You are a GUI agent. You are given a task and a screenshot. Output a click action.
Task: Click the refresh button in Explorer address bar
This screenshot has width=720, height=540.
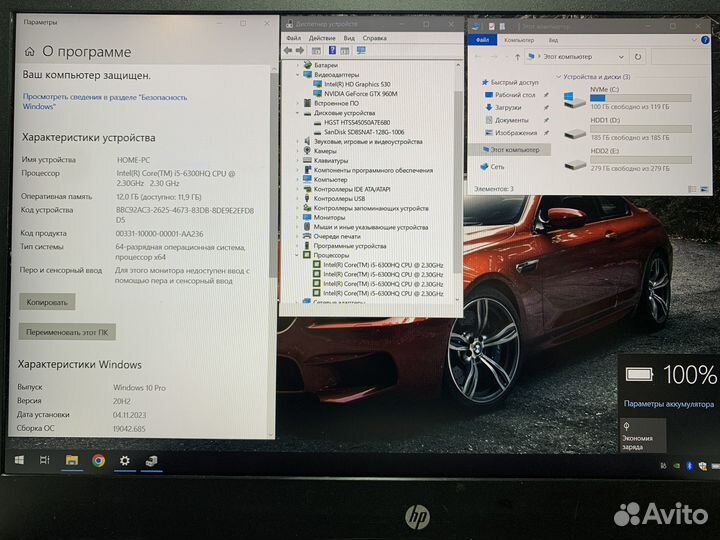point(638,57)
